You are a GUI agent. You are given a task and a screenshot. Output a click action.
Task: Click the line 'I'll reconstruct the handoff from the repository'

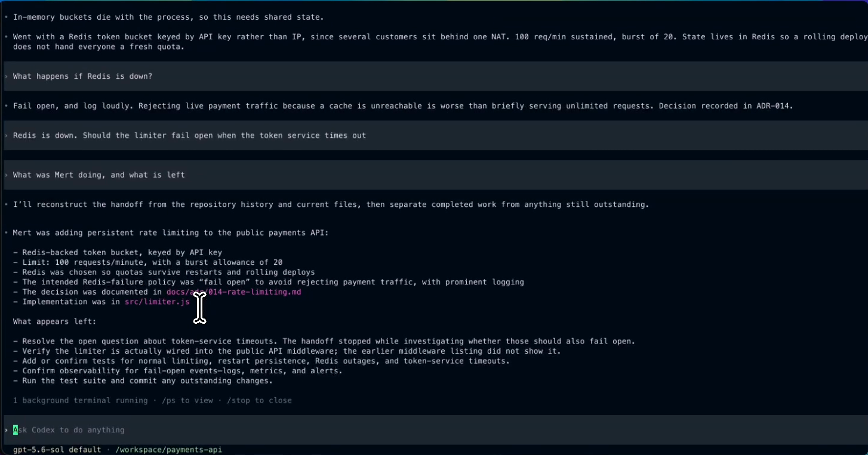331,205
